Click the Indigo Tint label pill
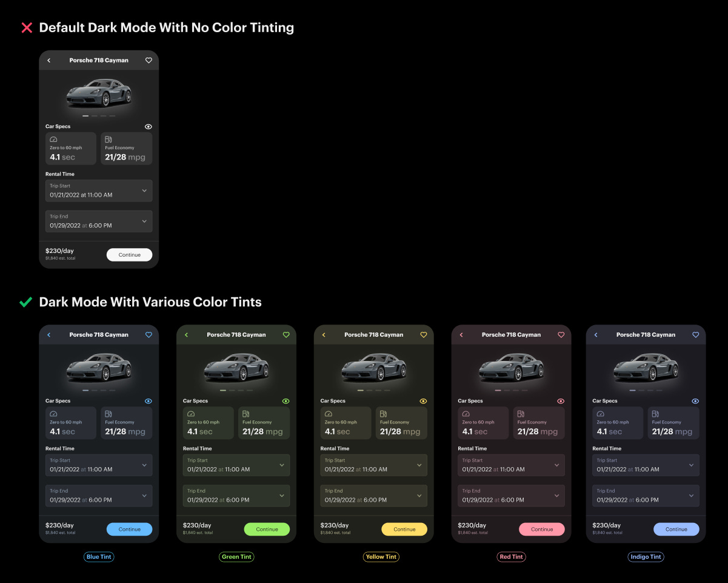 [646, 557]
